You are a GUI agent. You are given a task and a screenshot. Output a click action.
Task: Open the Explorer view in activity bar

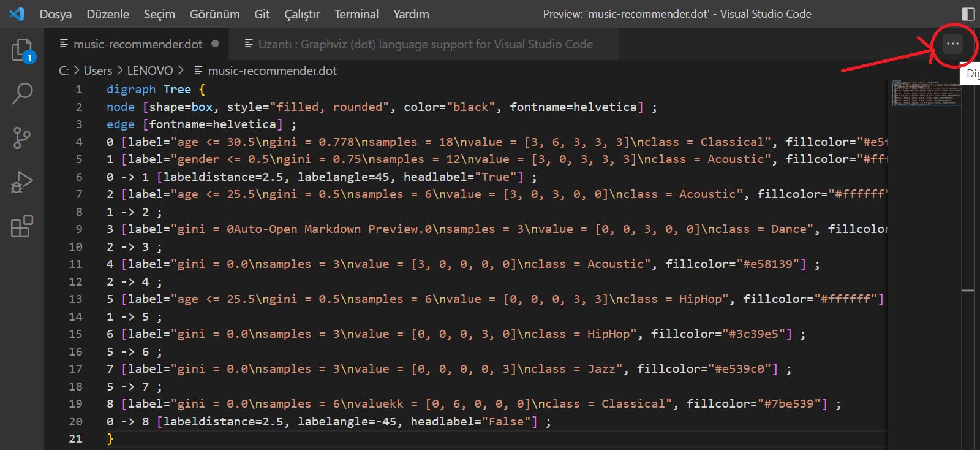[22, 50]
